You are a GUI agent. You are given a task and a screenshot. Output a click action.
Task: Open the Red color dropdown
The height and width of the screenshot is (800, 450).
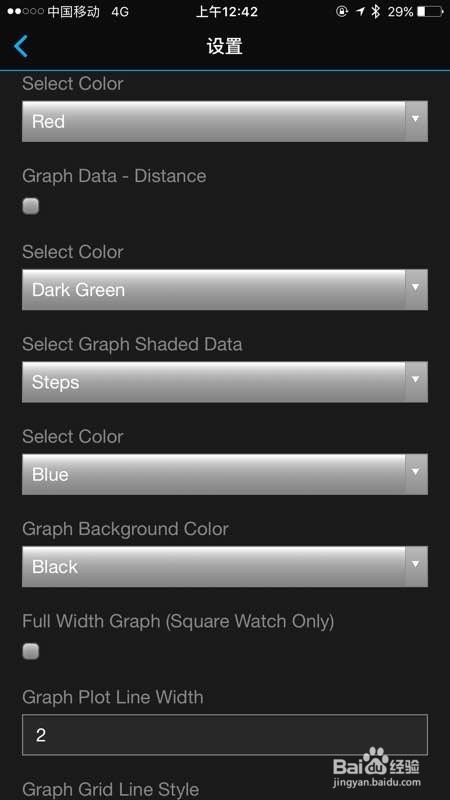click(x=225, y=121)
